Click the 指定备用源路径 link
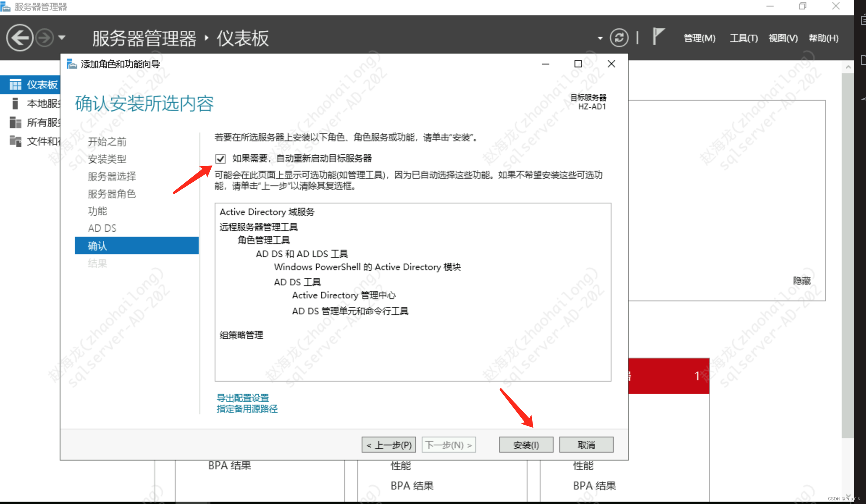Screen dimensions: 866x504 (x=247, y=409)
